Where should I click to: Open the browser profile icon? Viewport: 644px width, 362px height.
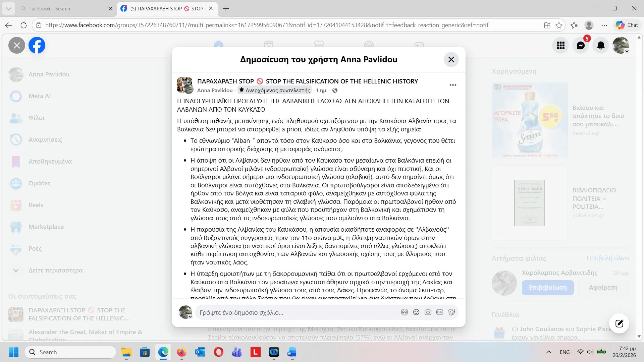click(589, 25)
